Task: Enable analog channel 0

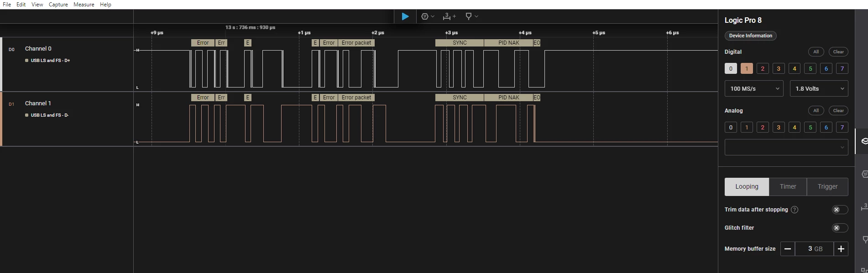Action: 731,128
